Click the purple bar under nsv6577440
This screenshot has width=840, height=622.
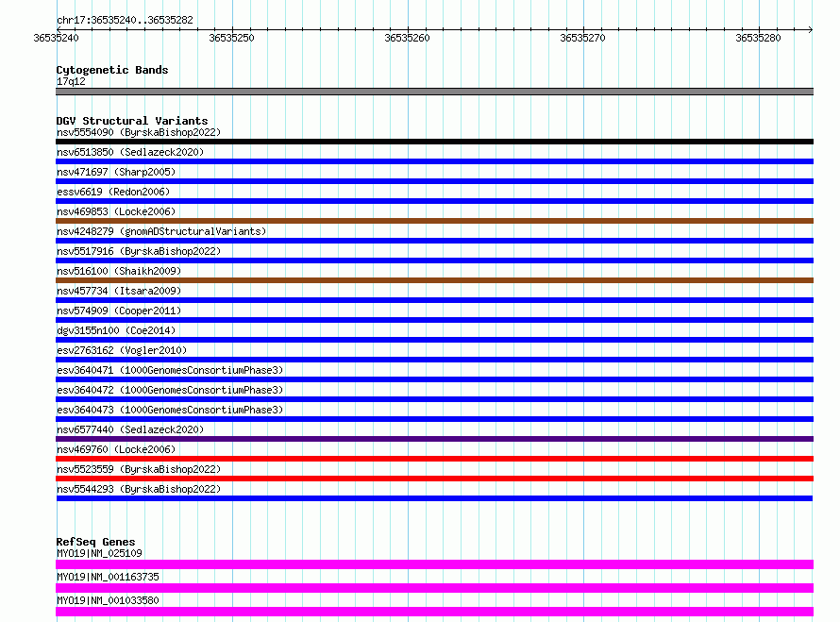434,439
